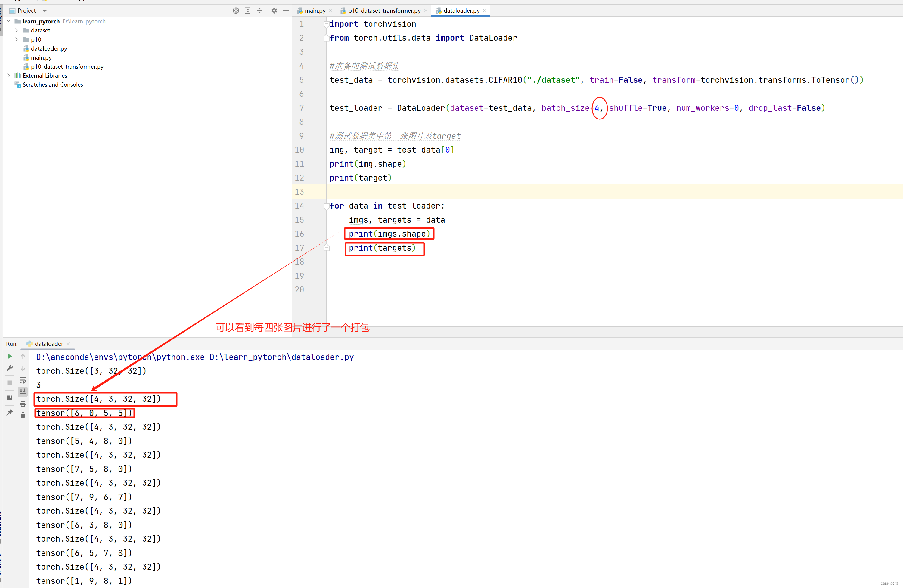The height and width of the screenshot is (588, 903).
Task: Clear console with trash icon
Action: pos(23,415)
